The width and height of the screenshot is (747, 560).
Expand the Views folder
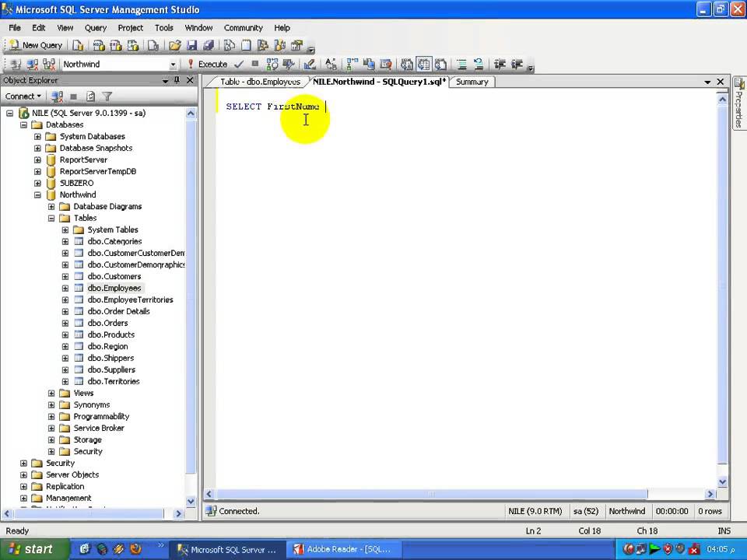[51, 394]
